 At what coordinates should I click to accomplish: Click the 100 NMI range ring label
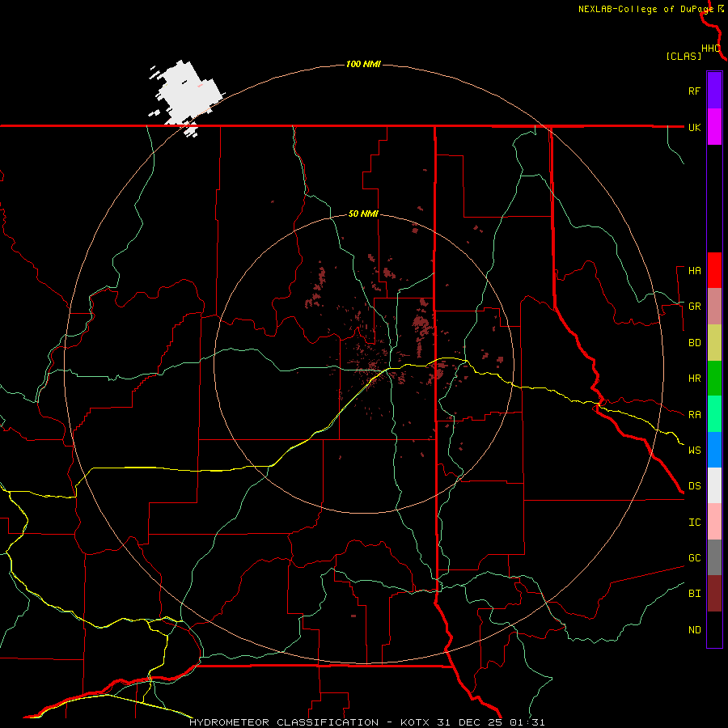click(363, 64)
